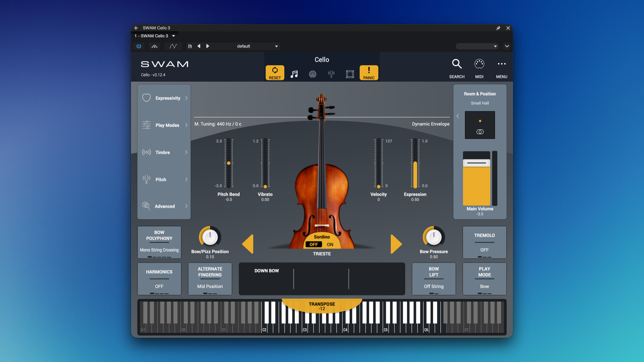Select next instrument with right yellow arrow

(x=396, y=244)
